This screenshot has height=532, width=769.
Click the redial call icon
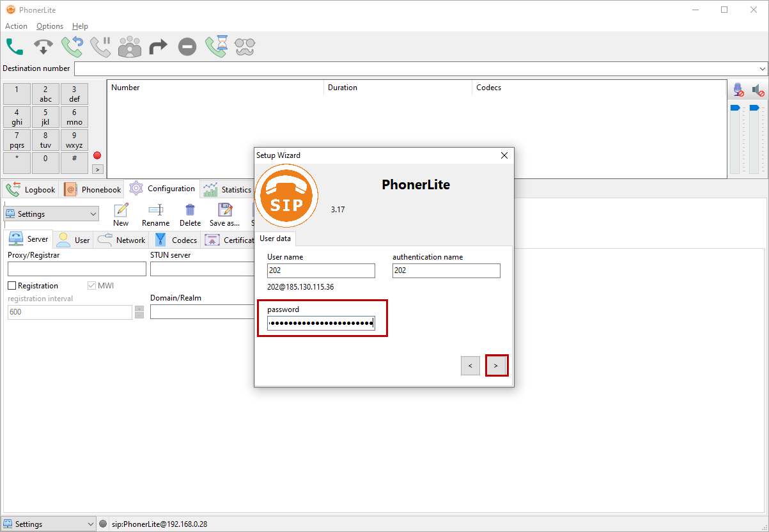[72, 47]
